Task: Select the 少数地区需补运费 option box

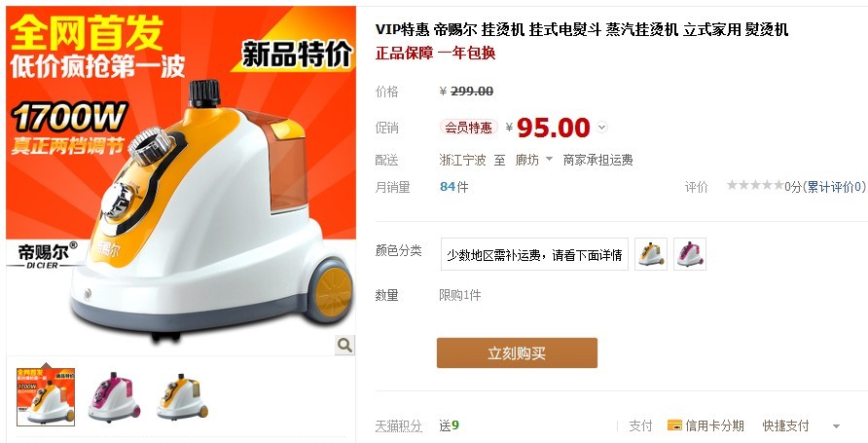Action: (x=535, y=254)
